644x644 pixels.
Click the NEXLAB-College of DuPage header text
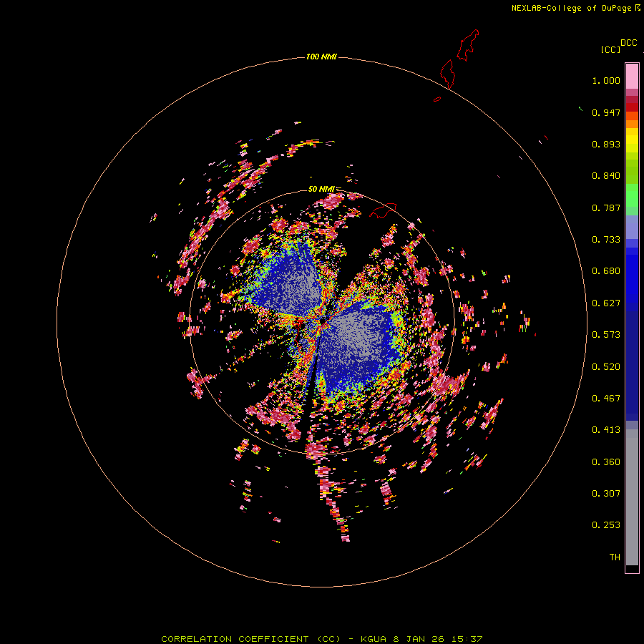(571, 8)
